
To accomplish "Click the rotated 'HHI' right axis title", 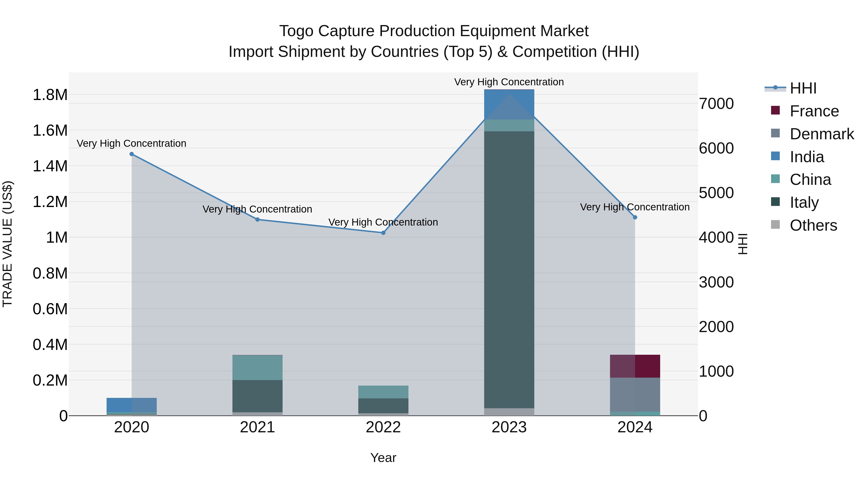I will tap(742, 244).
